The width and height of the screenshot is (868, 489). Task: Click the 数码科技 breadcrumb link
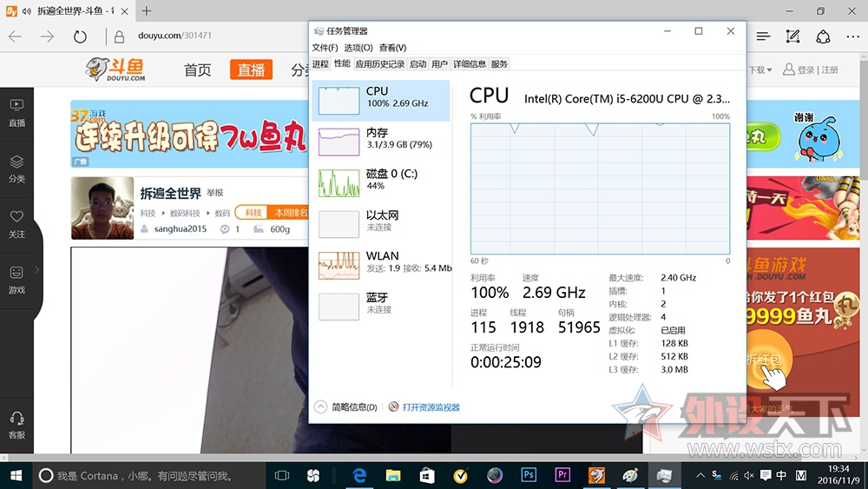pos(185,213)
